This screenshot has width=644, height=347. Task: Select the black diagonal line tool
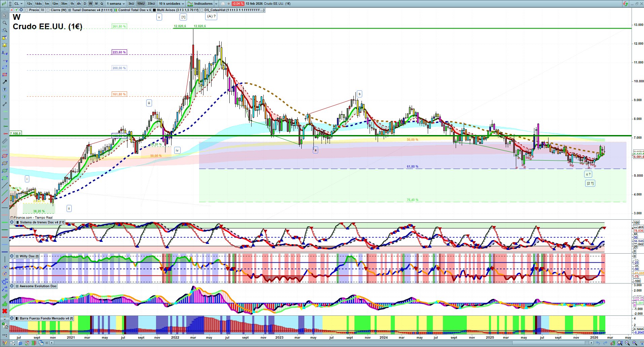(5, 185)
